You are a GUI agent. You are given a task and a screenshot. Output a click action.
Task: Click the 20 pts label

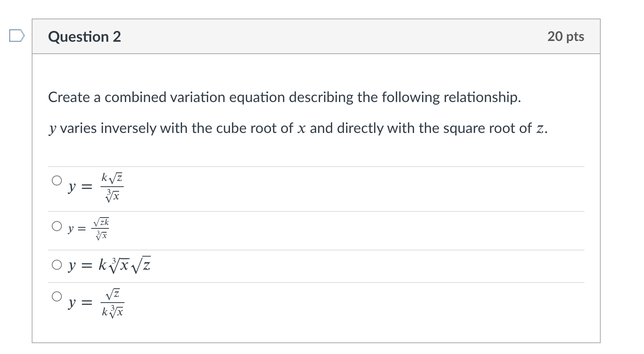coord(566,36)
